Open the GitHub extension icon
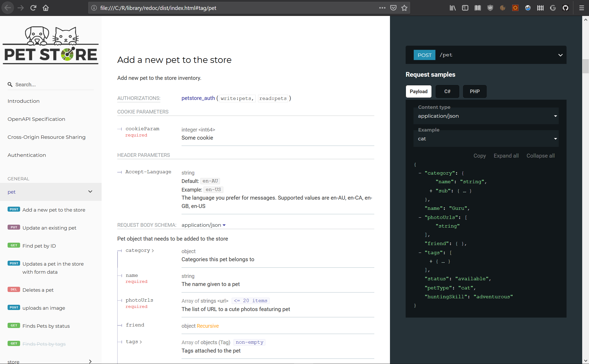Image resolution: width=589 pixels, height=364 pixels. tap(565, 8)
